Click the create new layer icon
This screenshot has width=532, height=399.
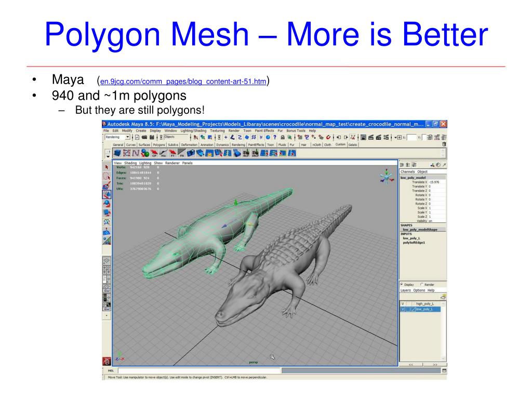(x=443, y=297)
